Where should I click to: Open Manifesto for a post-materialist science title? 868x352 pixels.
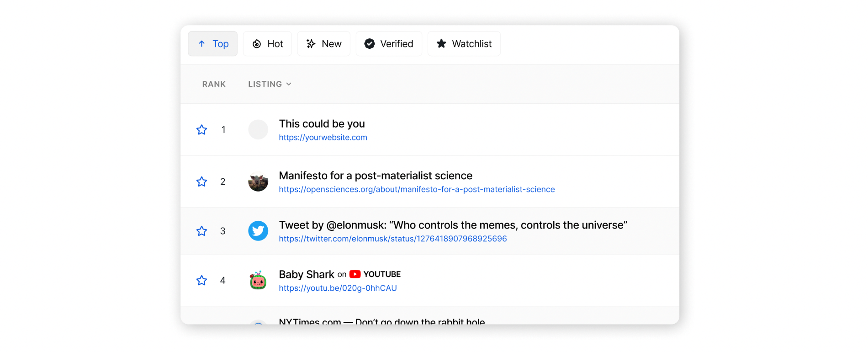tap(376, 176)
